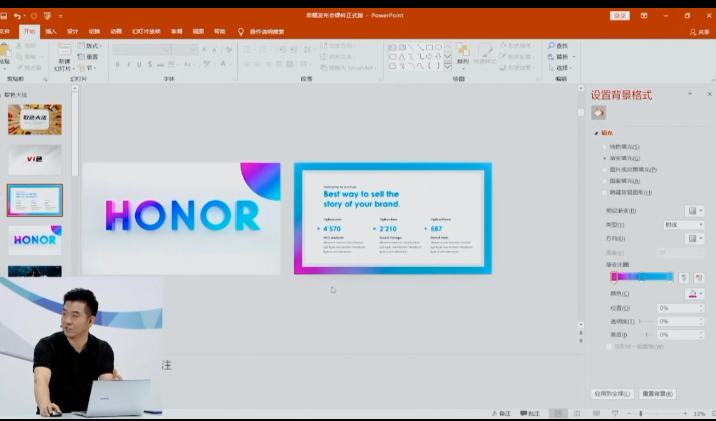Switch to the Slide Show (幻灯片放映) tab

[x=146, y=32]
